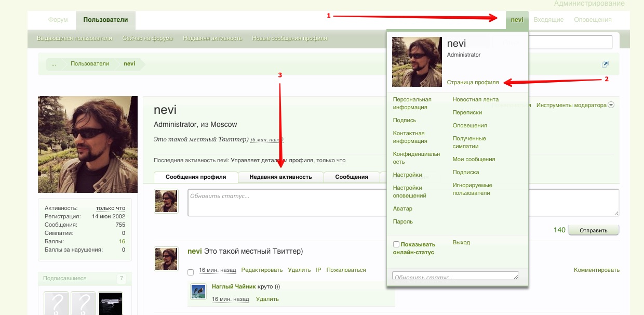This screenshot has height=315, width=644.
Task: Open Аватар settings in account menu
Action: pos(403,208)
